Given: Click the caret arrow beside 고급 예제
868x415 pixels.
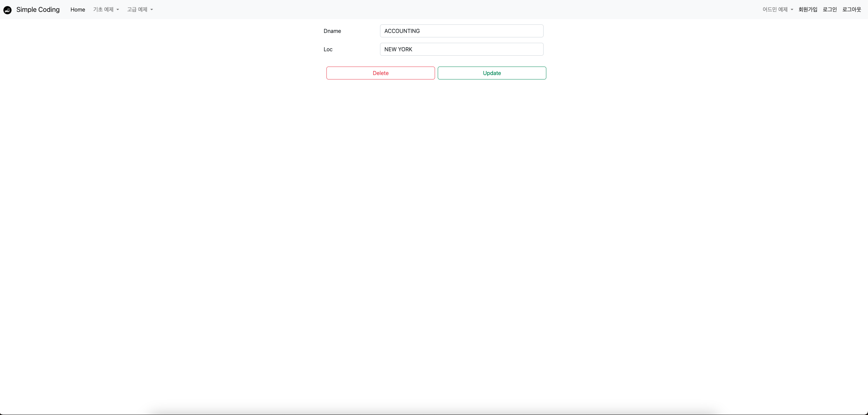Looking at the screenshot, I should click(x=152, y=10).
